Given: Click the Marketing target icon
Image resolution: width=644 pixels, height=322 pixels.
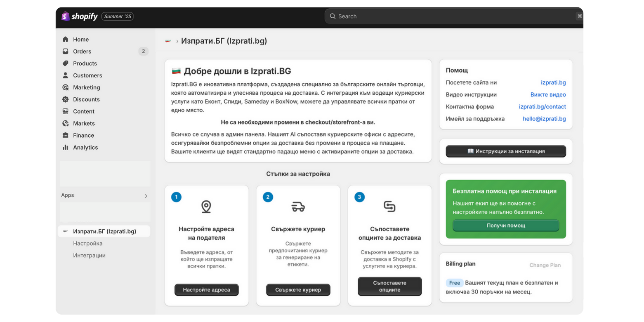Looking at the screenshot, I should point(65,87).
